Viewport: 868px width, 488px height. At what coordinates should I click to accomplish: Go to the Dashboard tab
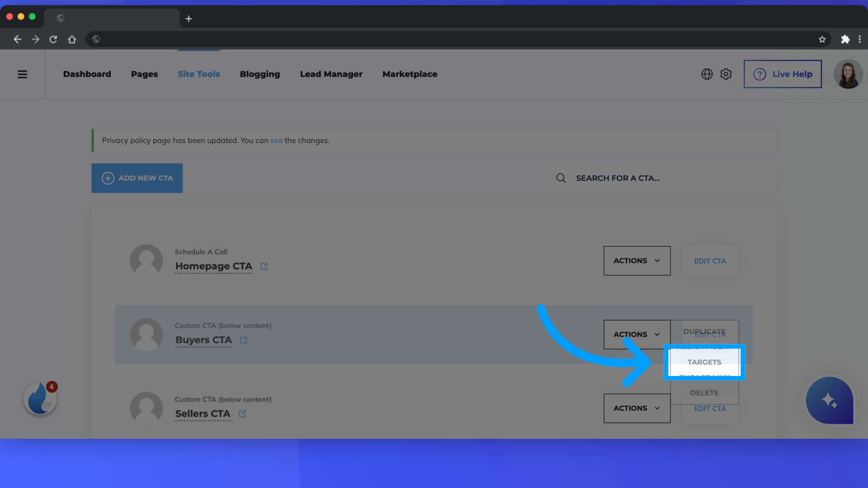[x=87, y=74]
